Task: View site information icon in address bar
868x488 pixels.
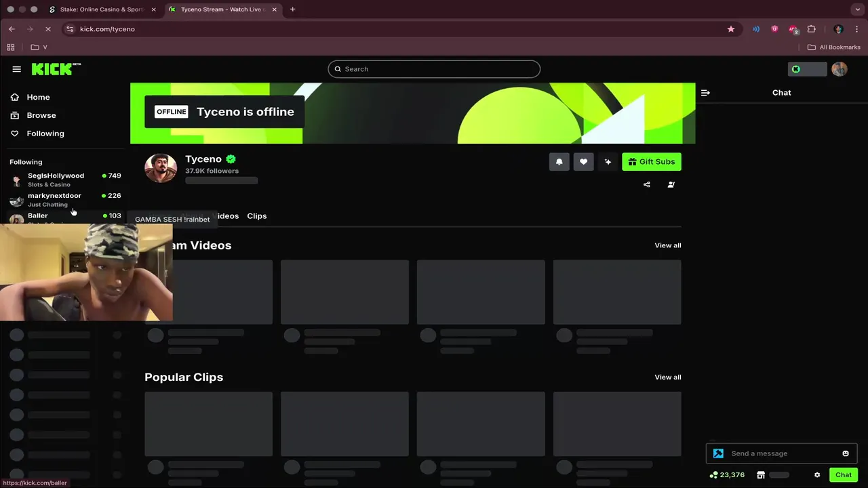Action: coord(69,29)
